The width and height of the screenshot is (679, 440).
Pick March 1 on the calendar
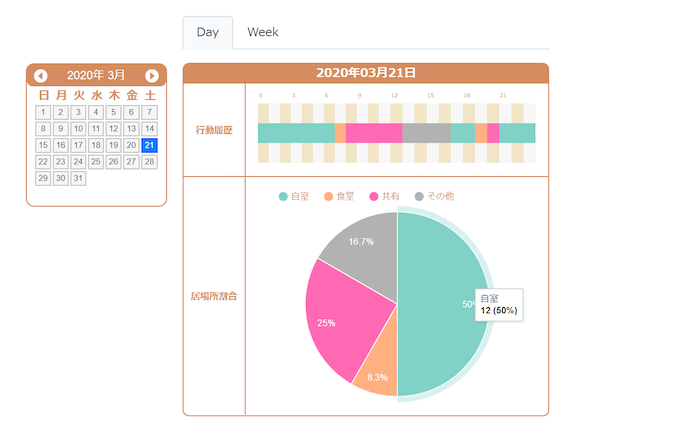coord(43,112)
